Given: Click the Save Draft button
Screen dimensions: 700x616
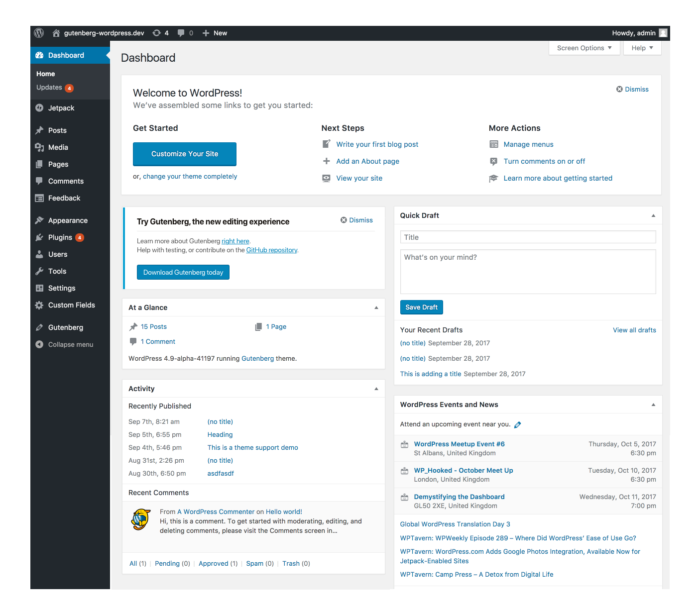Looking at the screenshot, I should point(421,308).
